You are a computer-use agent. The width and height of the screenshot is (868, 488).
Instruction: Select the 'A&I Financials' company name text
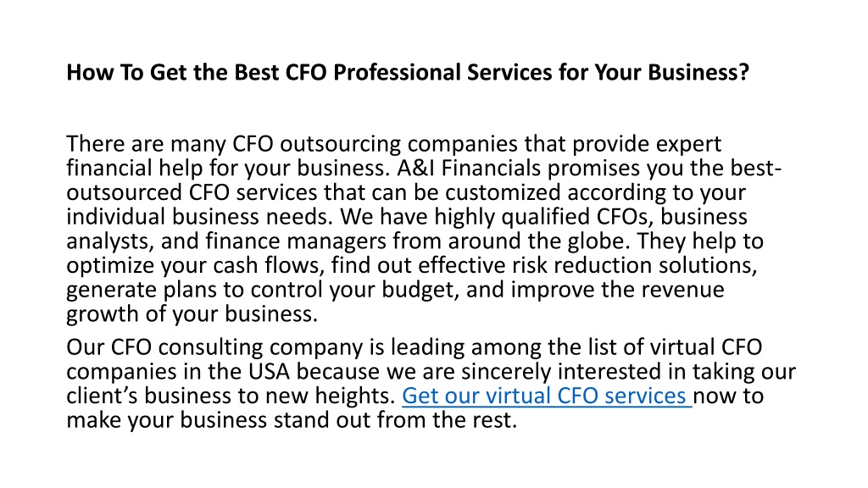pyautogui.click(x=469, y=168)
